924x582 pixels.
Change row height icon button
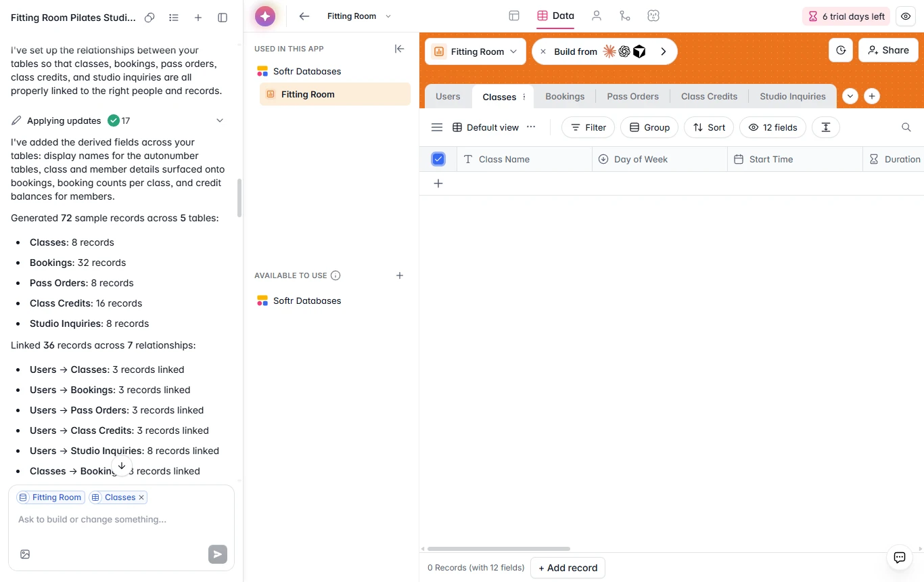pos(826,127)
